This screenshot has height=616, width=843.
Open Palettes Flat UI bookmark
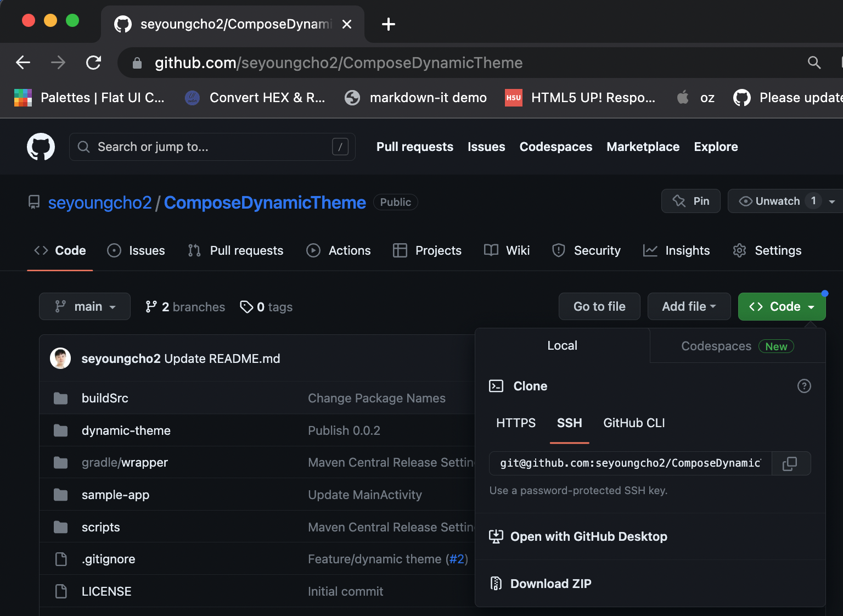(x=89, y=98)
